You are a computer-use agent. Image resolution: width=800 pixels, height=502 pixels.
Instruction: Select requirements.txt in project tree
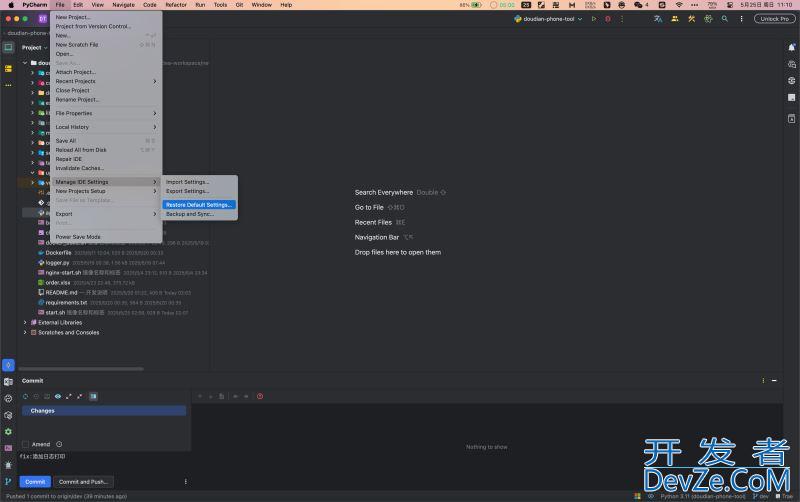pos(66,303)
